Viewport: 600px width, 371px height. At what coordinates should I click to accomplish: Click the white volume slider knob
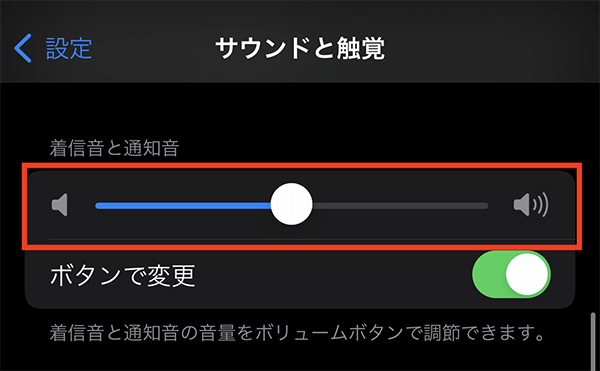[x=292, y=204]
